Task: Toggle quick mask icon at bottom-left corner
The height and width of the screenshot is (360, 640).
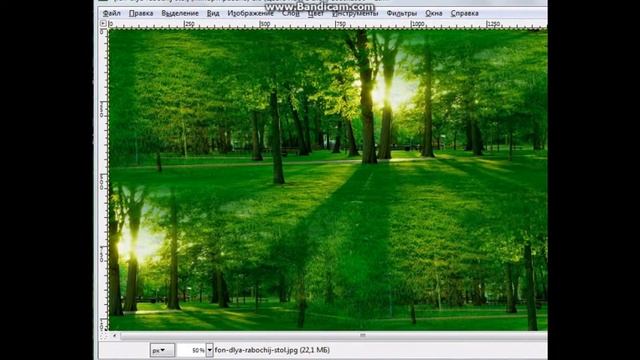Action: coord(103,336)
